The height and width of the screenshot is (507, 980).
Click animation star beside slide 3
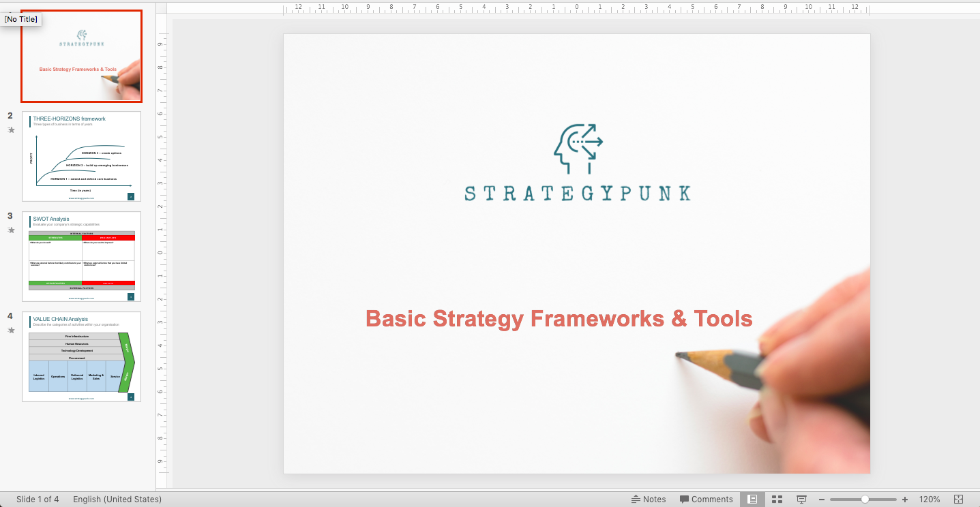pos(11,230)
